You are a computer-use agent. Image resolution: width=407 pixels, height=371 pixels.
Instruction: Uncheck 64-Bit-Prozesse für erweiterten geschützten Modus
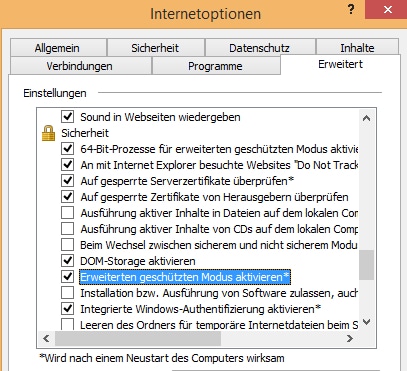[68, 149]
